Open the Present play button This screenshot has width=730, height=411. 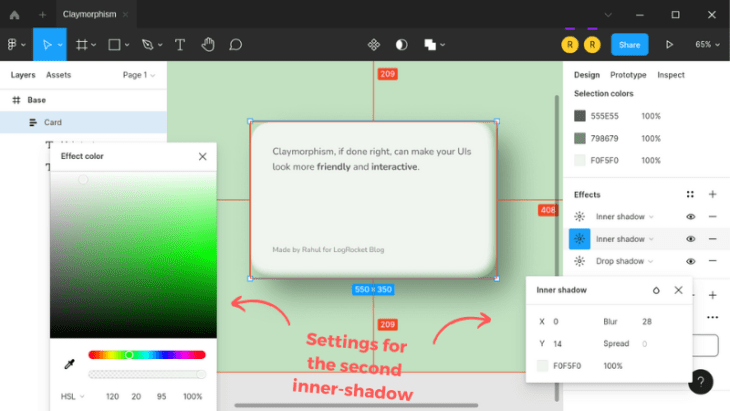pos(669,45)
